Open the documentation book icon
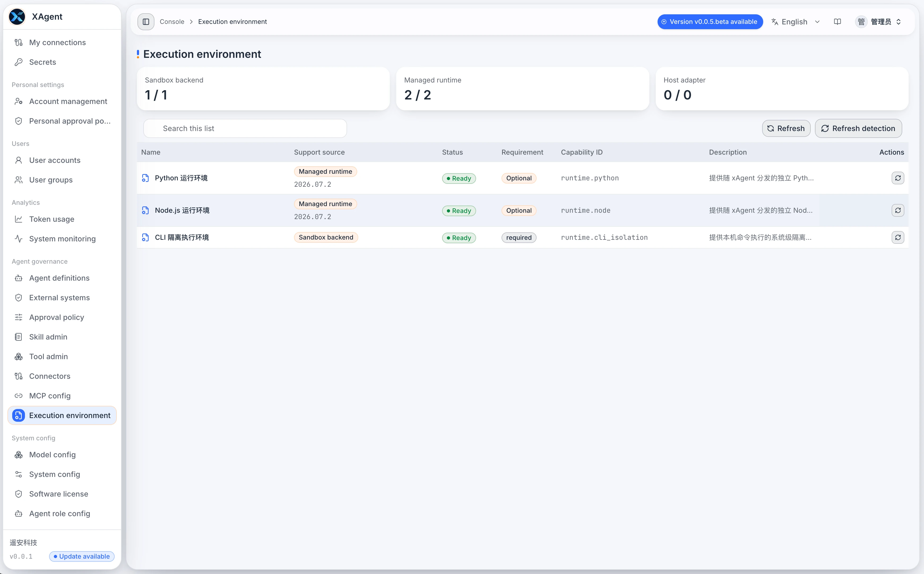This screenshot has width=924, height=574. point(837,22)
